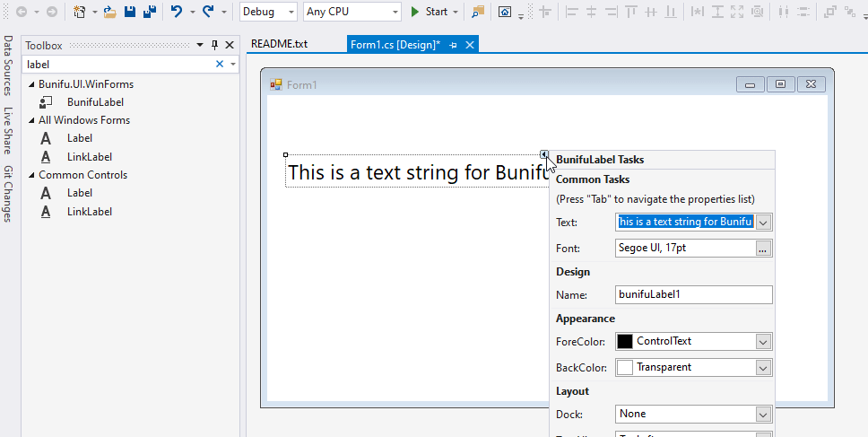Click the black ForeColor swatch

(625, 341)
